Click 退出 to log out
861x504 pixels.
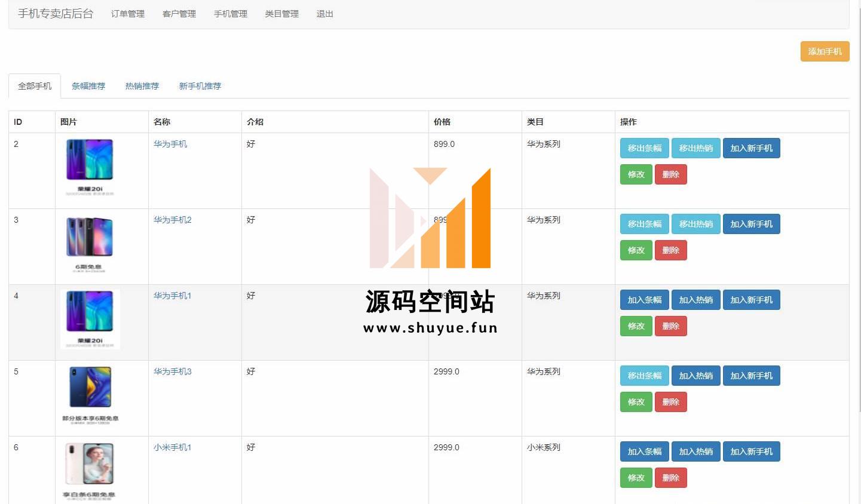tap(325, 14)
